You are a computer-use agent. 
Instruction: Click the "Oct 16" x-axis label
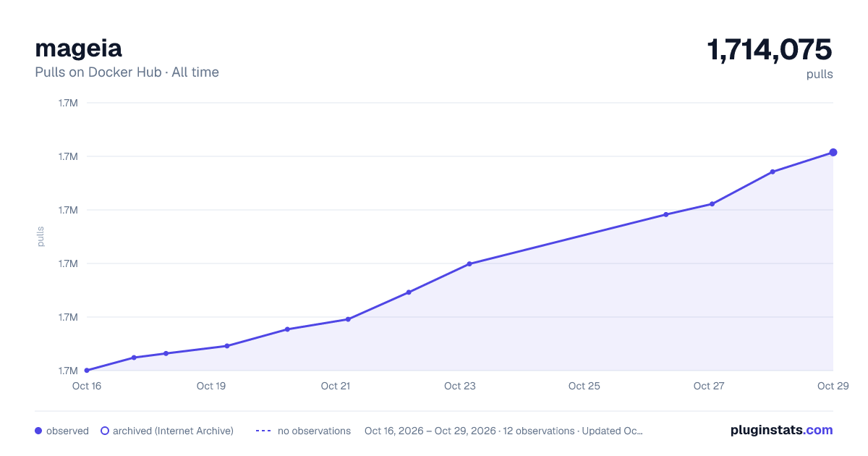(x=87, y=386)
